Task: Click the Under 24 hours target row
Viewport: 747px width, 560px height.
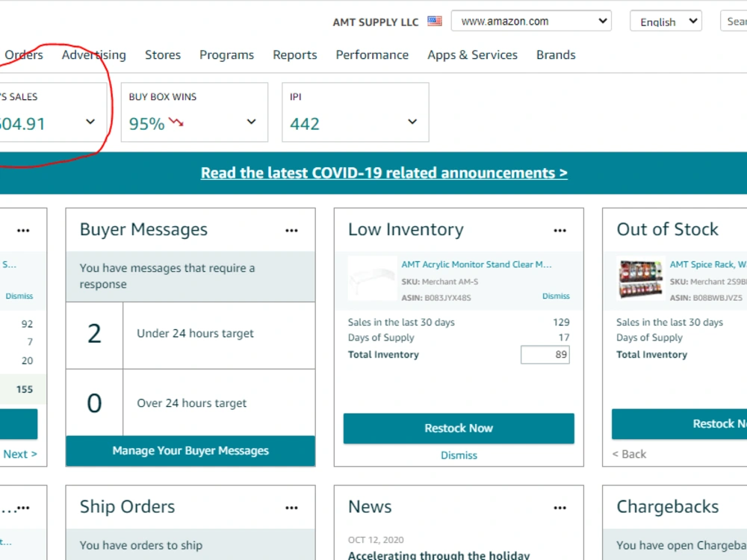Action: point(190,335)
